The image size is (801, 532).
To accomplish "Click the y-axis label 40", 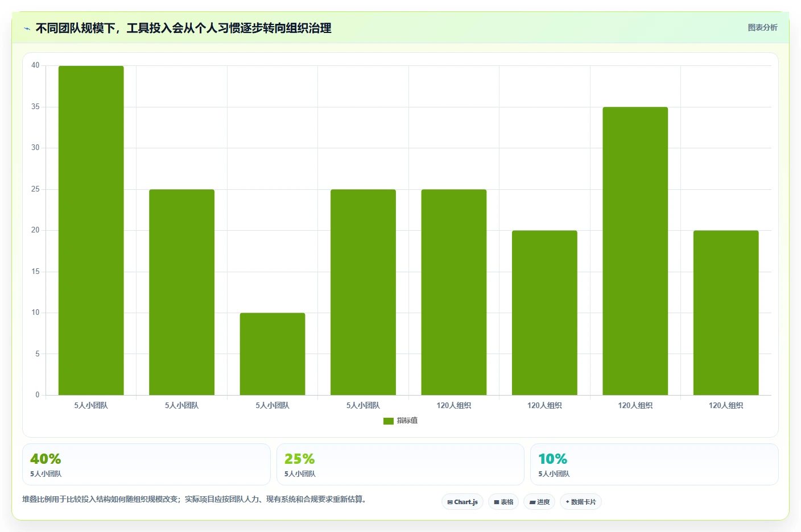I will (35, 65).
